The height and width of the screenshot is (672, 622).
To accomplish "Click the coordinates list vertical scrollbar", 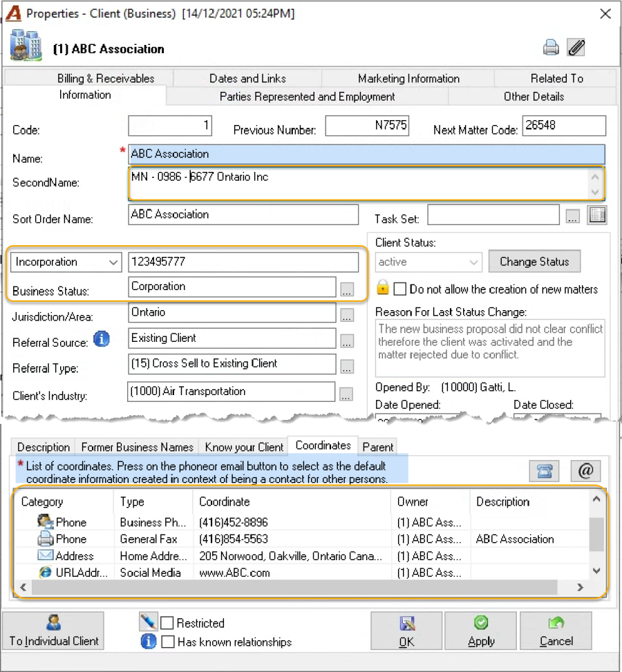I will pos(596,535).
